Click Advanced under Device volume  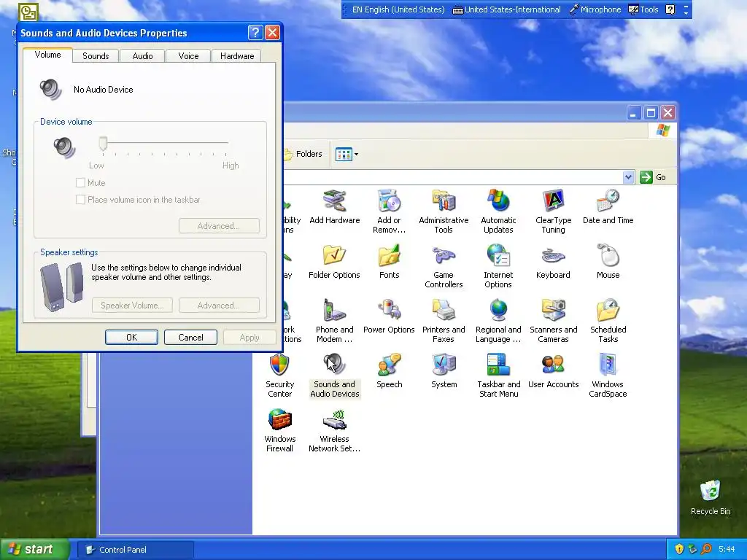pyautogui.click(x=219, y=226)
